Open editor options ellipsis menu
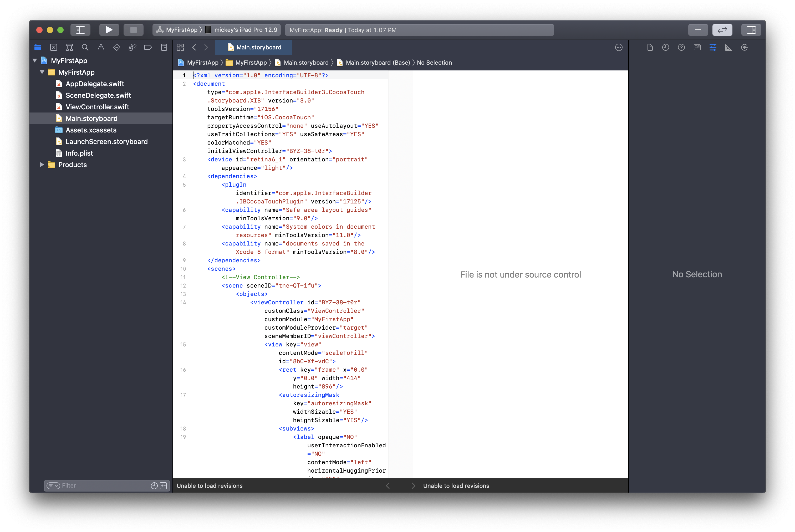795x532 pixels. coord(619,48)
